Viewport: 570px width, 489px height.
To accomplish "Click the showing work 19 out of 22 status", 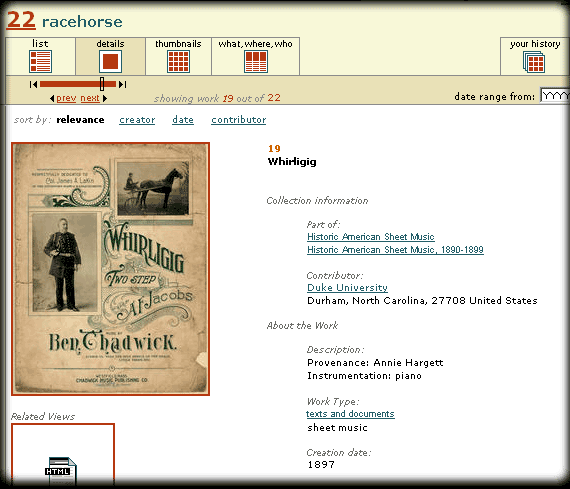I will [x=217, y=98].
